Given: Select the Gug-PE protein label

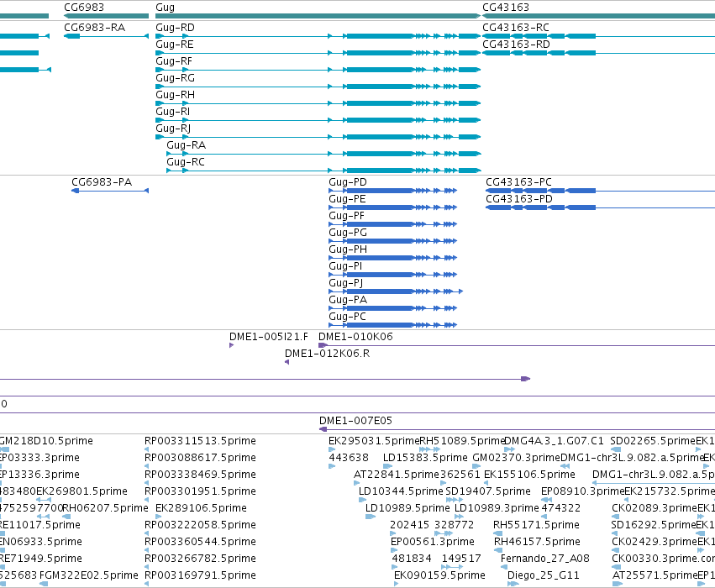Looking at the screenshot, I should [x=347, y=199].
